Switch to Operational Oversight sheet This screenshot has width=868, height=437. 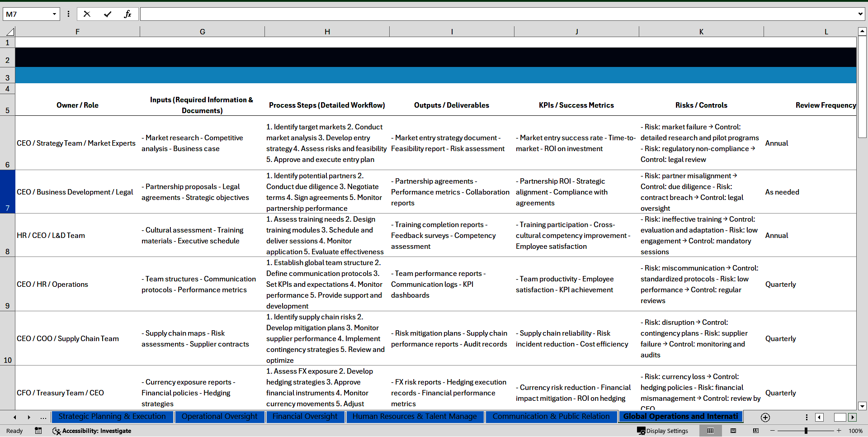(x=219, y=417)
